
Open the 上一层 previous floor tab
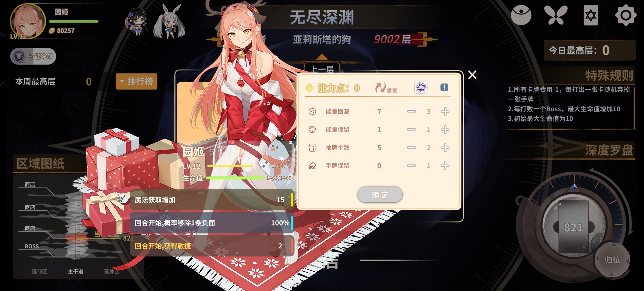coord(322,68)
